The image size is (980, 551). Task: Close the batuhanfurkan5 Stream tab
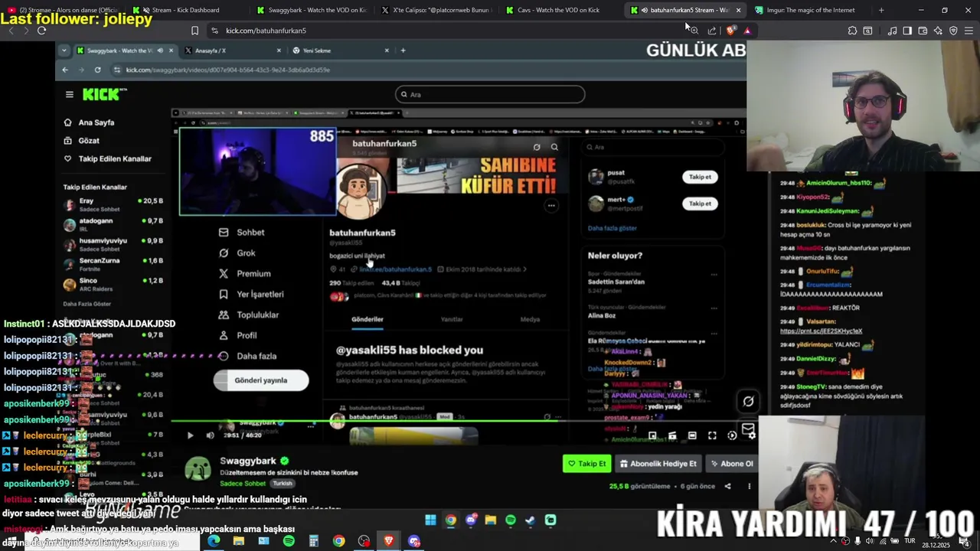coord(738,10)
